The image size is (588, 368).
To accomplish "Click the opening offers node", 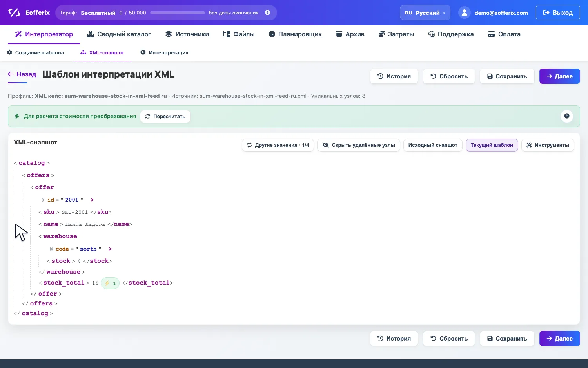I will pyautogui.click(x=38, y=175).
